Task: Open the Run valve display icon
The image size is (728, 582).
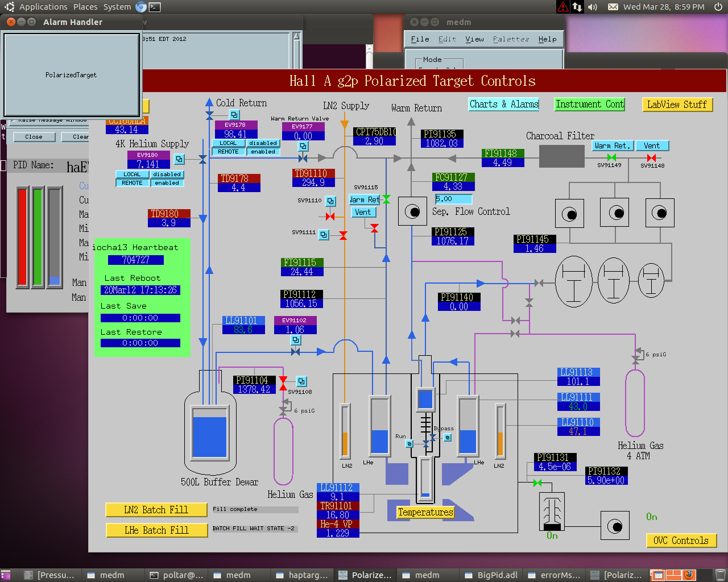Action: click(409, 444)
